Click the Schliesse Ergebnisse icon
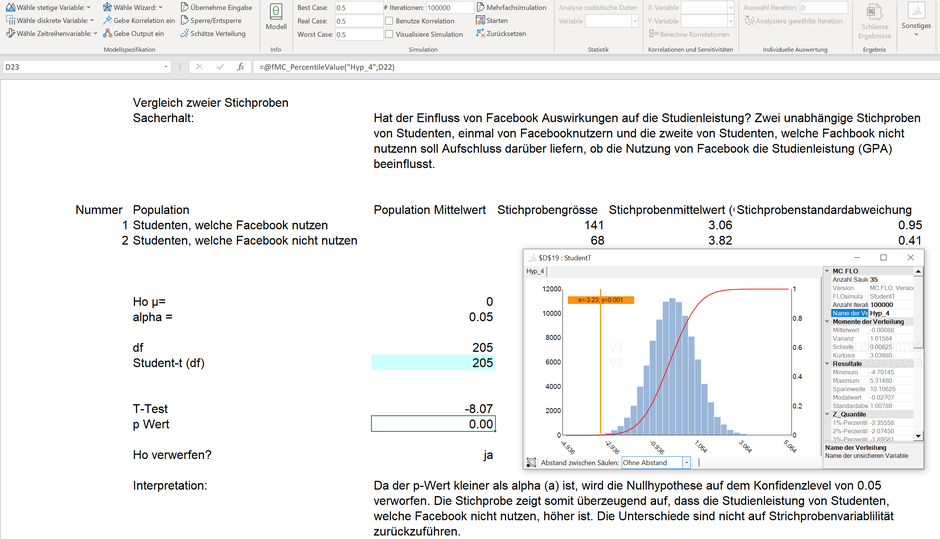940x539 pixels. pos(874,11)
